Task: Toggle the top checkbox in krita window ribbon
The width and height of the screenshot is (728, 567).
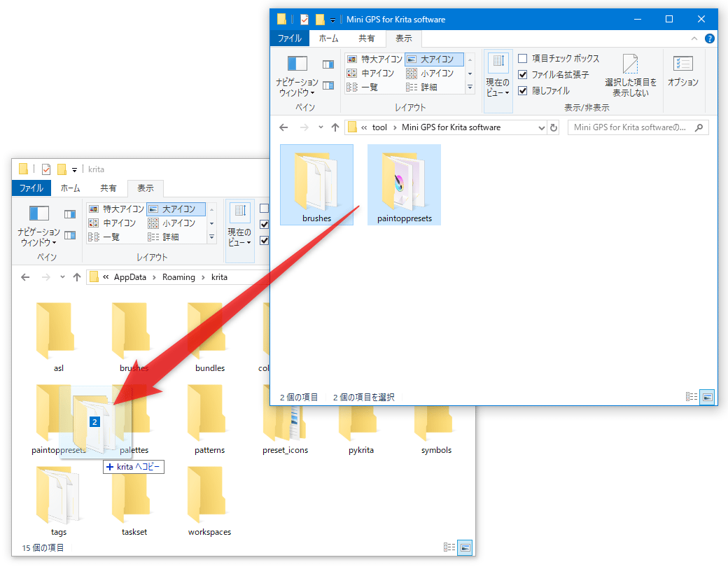Action: point(264,209)
